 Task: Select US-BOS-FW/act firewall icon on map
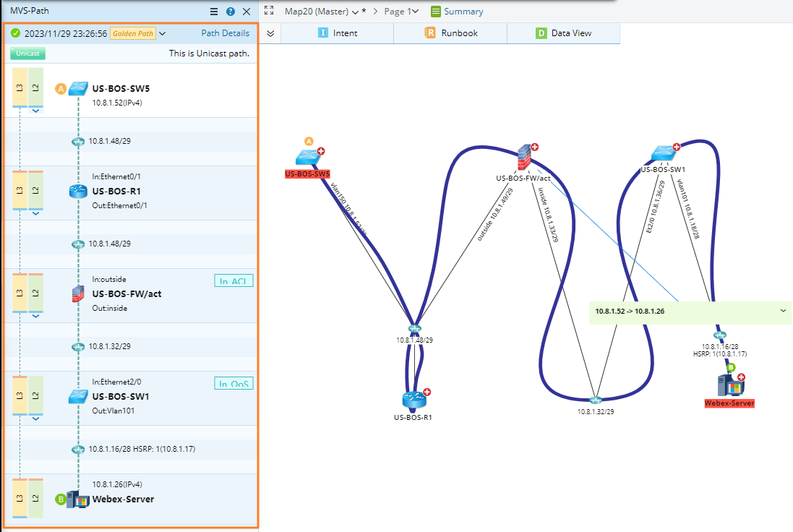pyautogui.click(x=525, y=156)
